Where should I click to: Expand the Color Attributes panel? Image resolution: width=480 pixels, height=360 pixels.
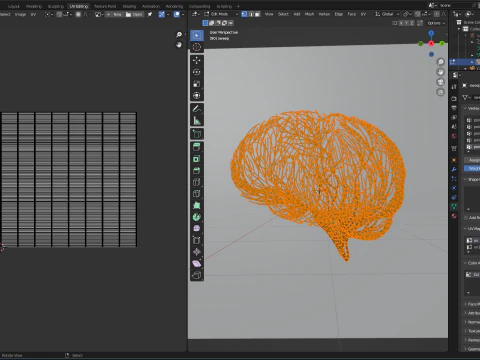[471, 263]
